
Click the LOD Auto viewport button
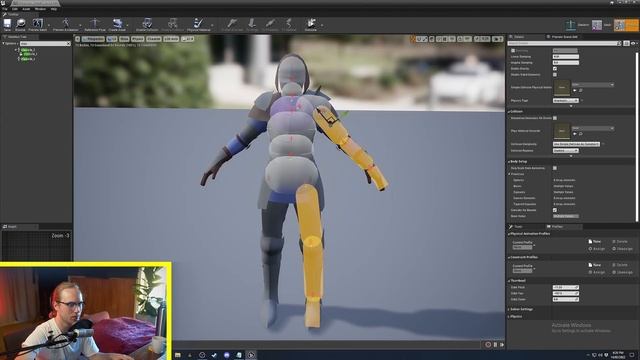point(171,39)
